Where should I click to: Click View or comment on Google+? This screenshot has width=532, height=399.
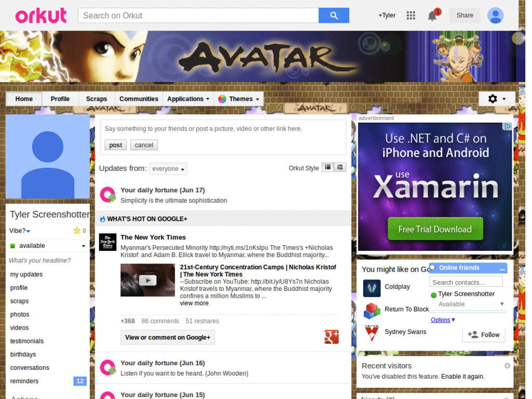168,337
